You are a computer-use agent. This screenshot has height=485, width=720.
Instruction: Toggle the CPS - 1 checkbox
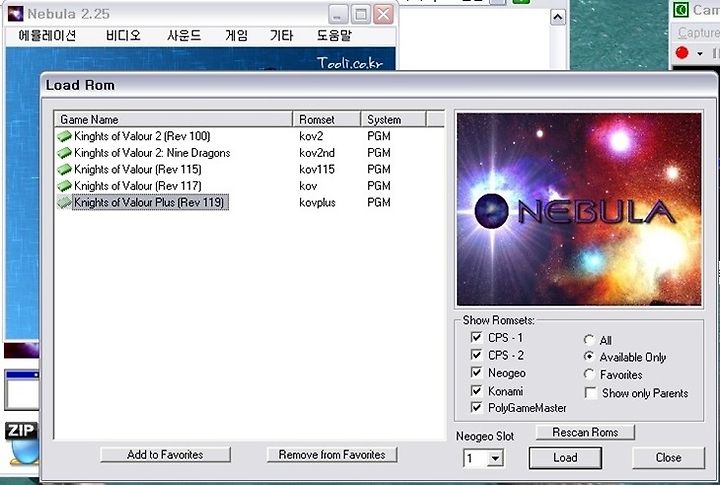pyautogui.click(x=476, y=338)
